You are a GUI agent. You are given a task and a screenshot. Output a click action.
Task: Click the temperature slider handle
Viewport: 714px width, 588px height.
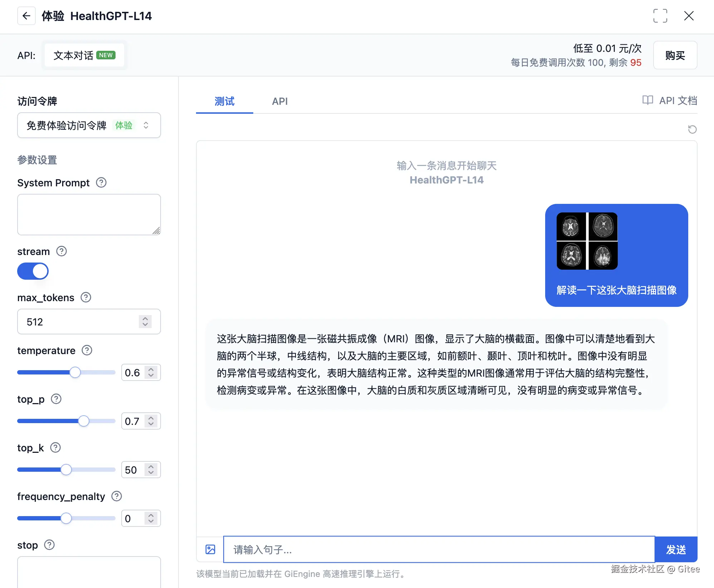[x=75, y=372]
